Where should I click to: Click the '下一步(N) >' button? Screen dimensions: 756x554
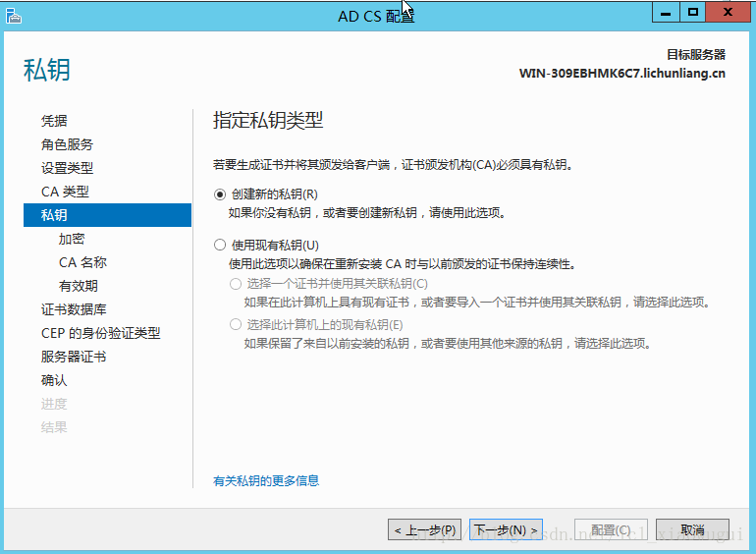(x=506, y=529)
